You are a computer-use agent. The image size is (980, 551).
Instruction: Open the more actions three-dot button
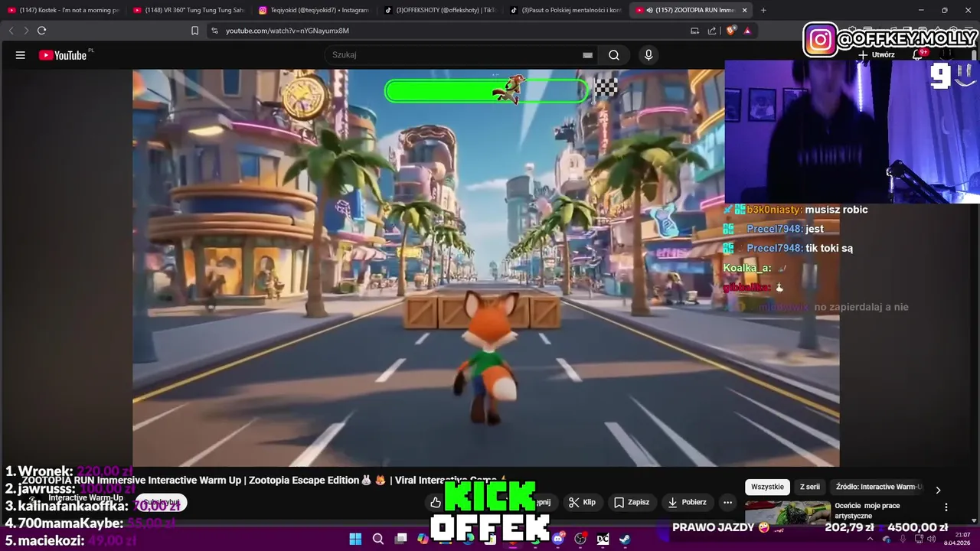coord(727,502)
